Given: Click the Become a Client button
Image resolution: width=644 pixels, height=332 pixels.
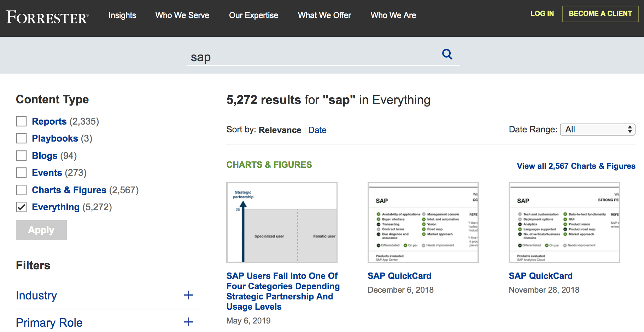Looking at the screenshot, I should [x=600, y=14].
